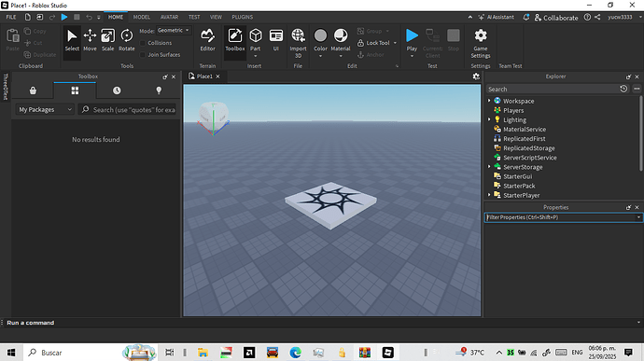Toggle the Toolbox panel button
The image size is (644, 361).
point(235,40)
